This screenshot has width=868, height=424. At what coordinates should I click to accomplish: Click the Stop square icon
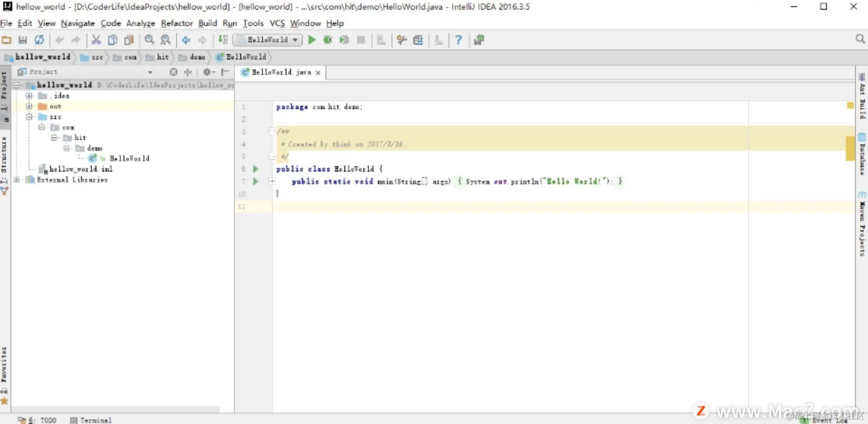click(361, 40)
